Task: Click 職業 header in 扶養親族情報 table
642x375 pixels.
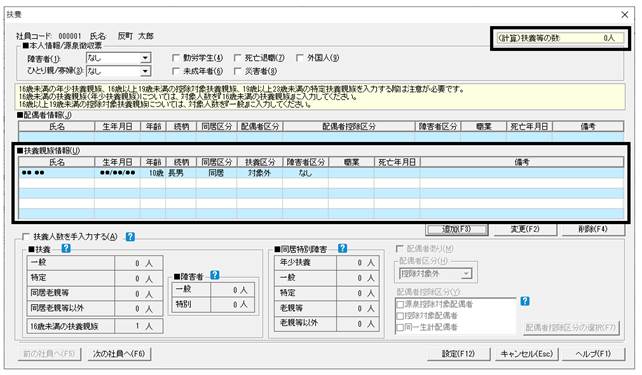Action: pyautogui.click(x=351, y=162)
